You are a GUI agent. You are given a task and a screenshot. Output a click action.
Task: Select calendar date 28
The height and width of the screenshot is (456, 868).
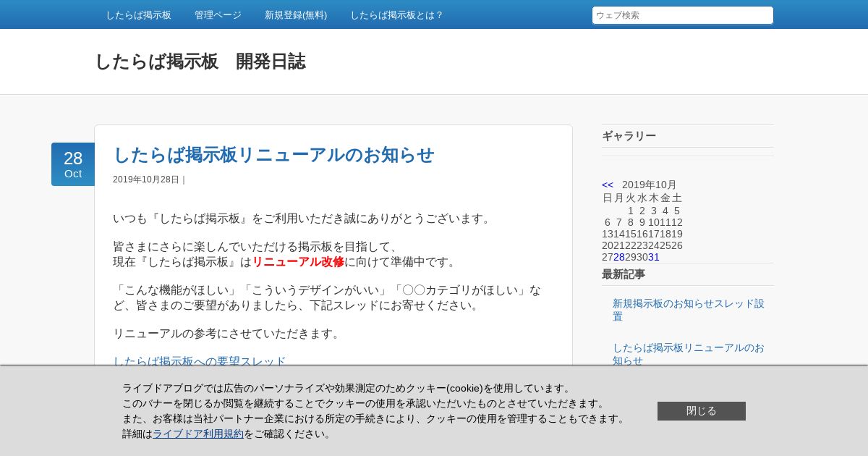[619, 257]
